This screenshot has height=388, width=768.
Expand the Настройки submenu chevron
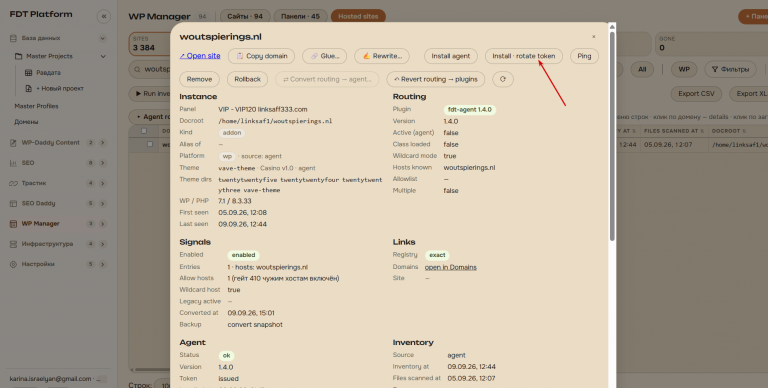tap(103, 264)
